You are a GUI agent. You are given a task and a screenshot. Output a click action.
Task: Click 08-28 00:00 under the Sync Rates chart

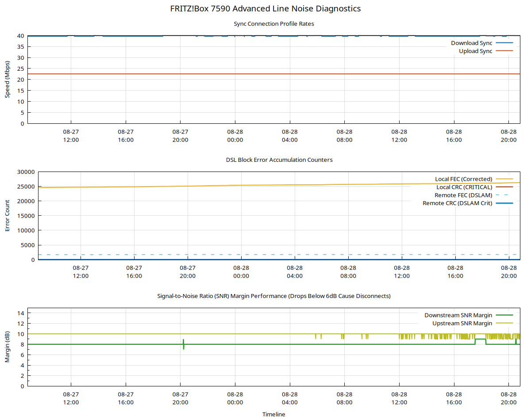click(235, 136)
